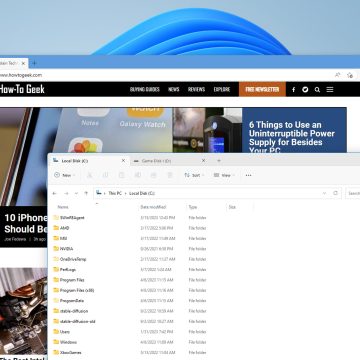Image resolution: width=360 pixels, height=360 pixels.
Task: Click the Paste icon in File Explorer toolbar
Action: point(121,175)
